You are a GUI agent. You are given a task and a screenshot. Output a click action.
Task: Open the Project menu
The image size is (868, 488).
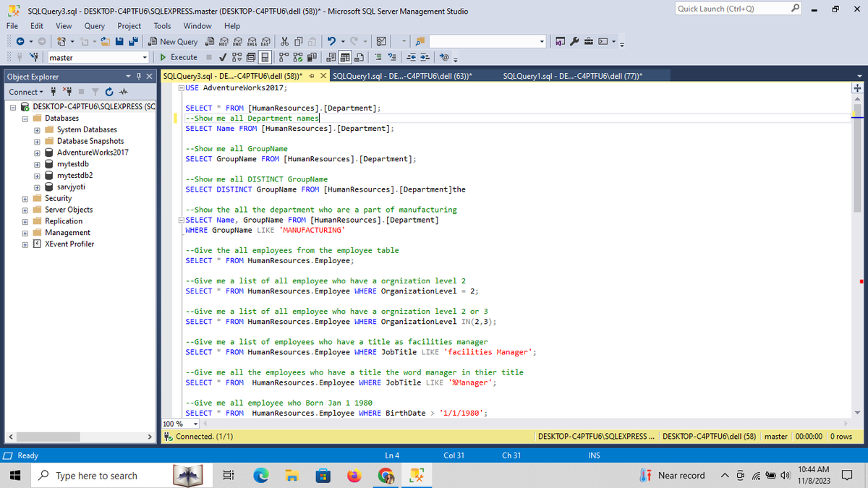[129, 25]
